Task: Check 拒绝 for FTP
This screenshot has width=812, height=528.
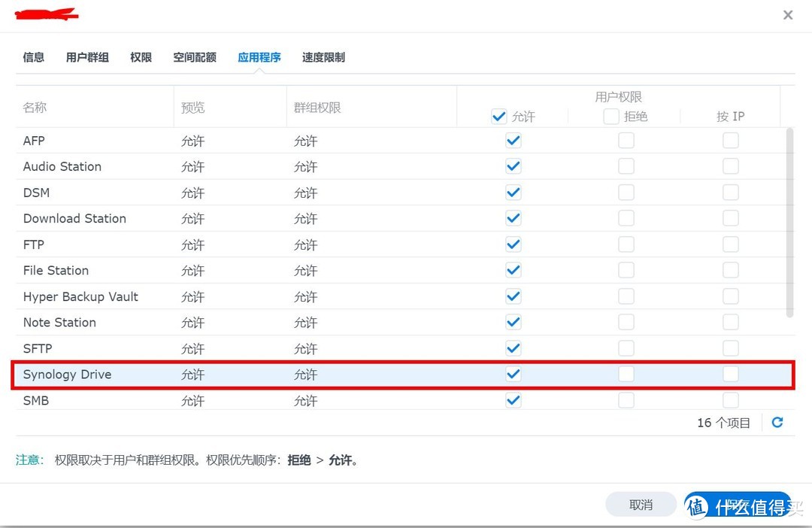Action: 626,244
